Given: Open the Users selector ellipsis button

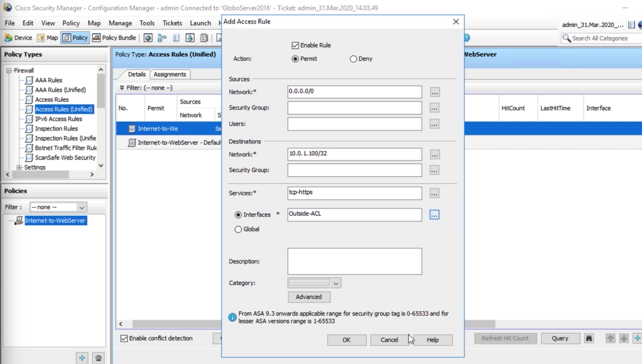Looking at the screenshot, I should (x=434, y=124).
